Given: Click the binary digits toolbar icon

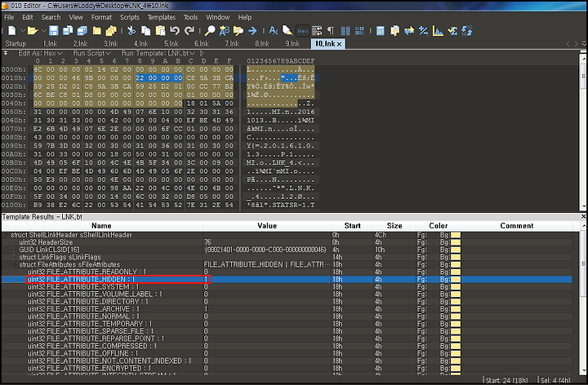Looking at the screenshot, I should point(359,31).
